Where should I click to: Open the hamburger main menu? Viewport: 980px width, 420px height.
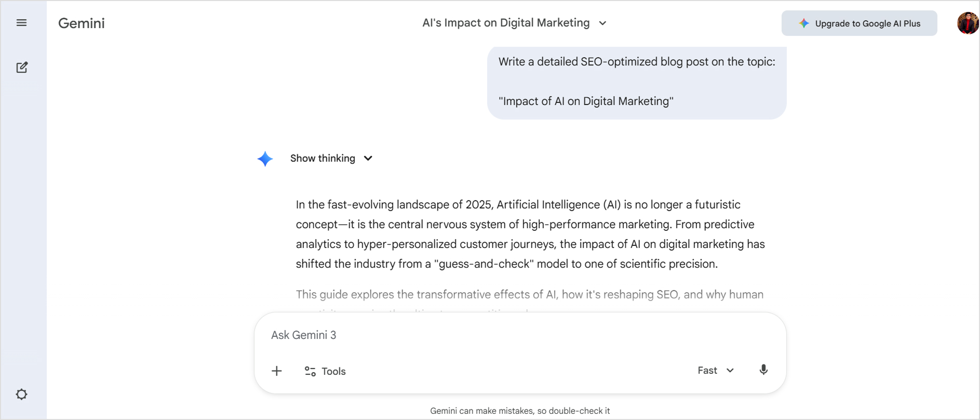(x=21, y=23)
